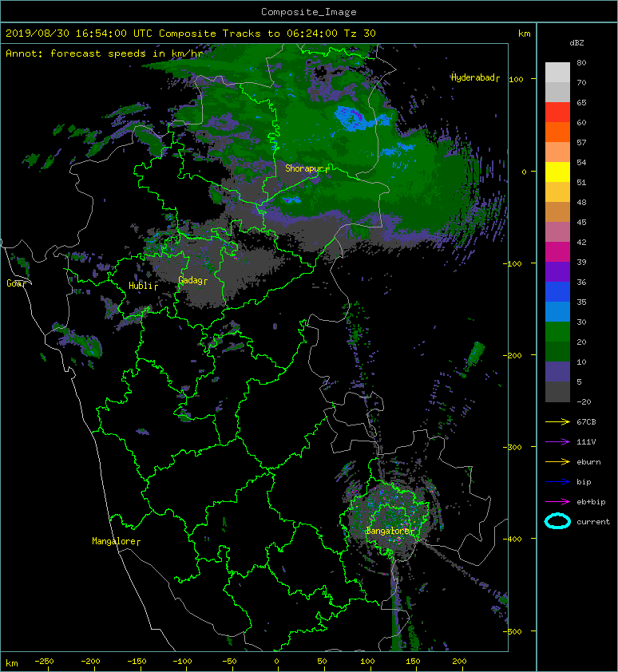This screenshot has width=618, height=672.
Task: Click the 111V legend label text
Action: tap(586, 442)
